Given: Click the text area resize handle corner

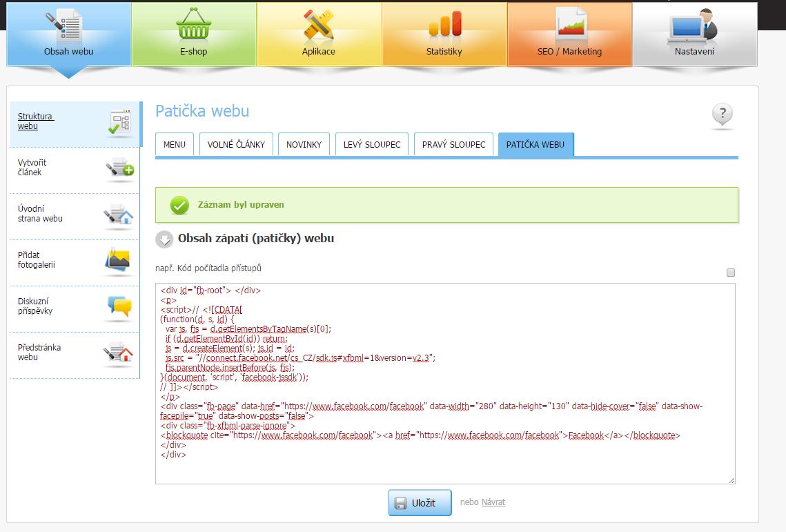Looking at the screenshot, I should pos(732,480).
